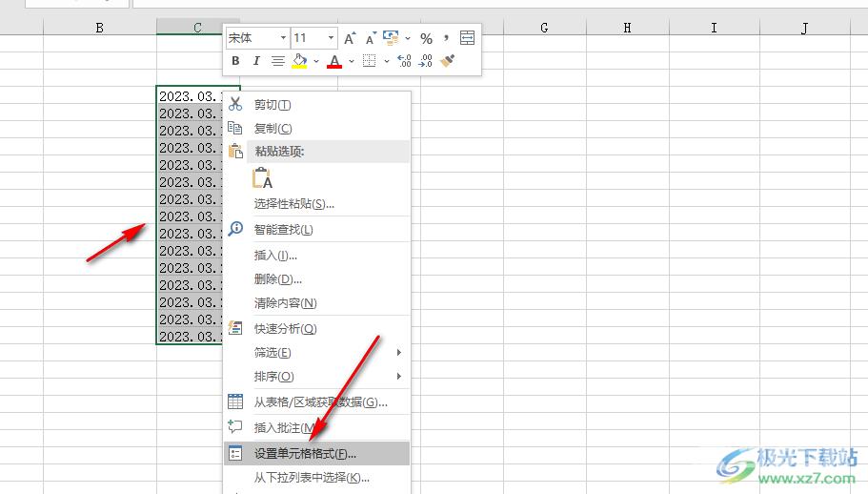Click the paste keep-text-only icon
This screenshot has width=868, height=494.
pyautogui.click(x=262, y=178)
